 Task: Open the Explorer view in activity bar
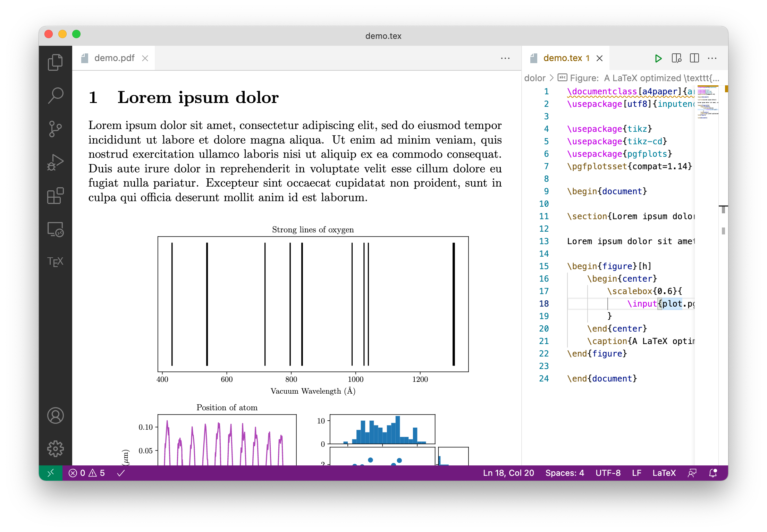pos(55,62)
